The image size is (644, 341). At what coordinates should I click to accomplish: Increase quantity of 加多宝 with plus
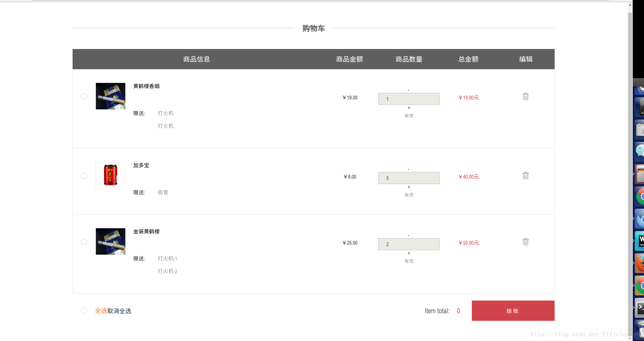coord(409,187)
